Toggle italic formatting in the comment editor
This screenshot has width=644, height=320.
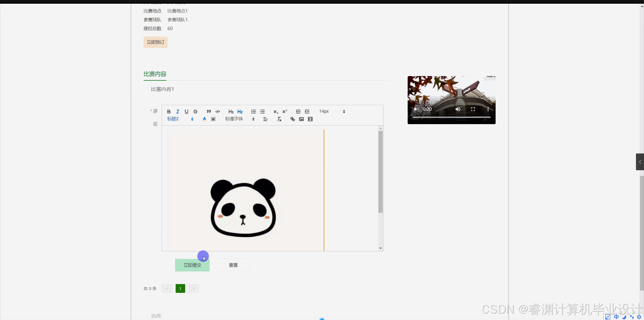click(178, 112)
